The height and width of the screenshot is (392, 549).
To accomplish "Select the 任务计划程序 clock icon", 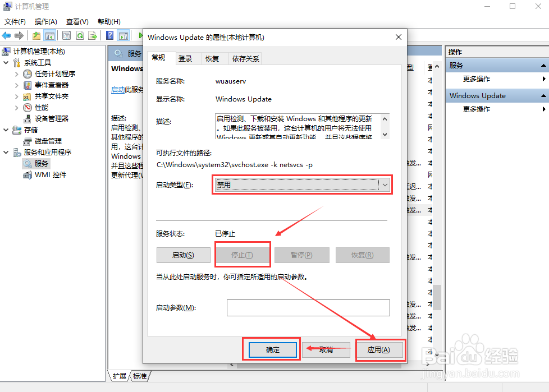I will click(x=28, y=74).
